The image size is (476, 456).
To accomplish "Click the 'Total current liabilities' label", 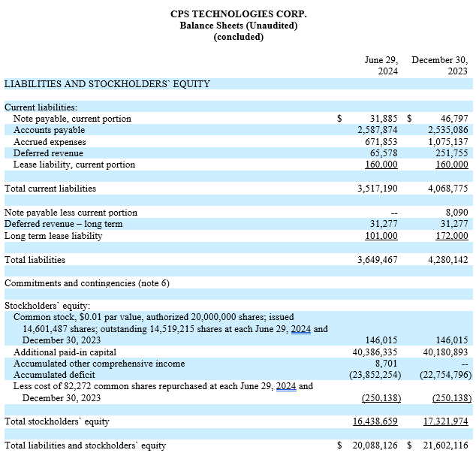I will coord(50,189).
